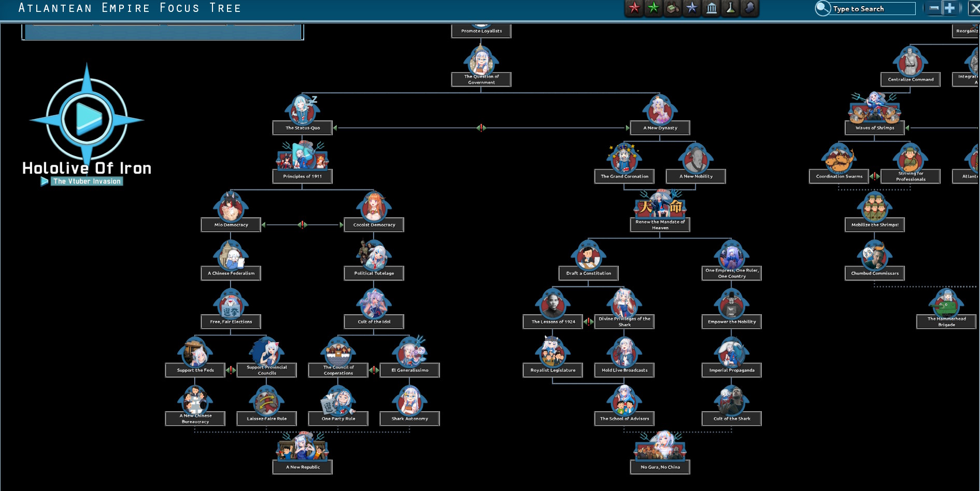Click exclusivity marker beside El Generalissimo

tap(374, 370)
